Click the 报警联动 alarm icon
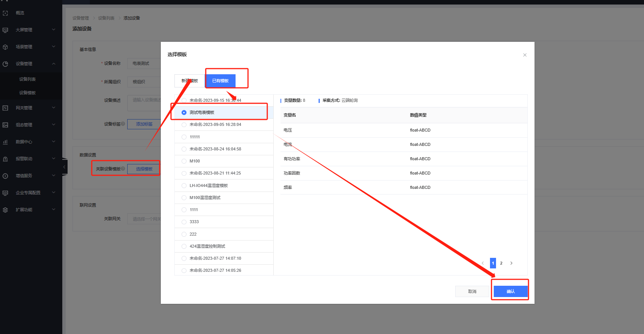 coord(5,159)
